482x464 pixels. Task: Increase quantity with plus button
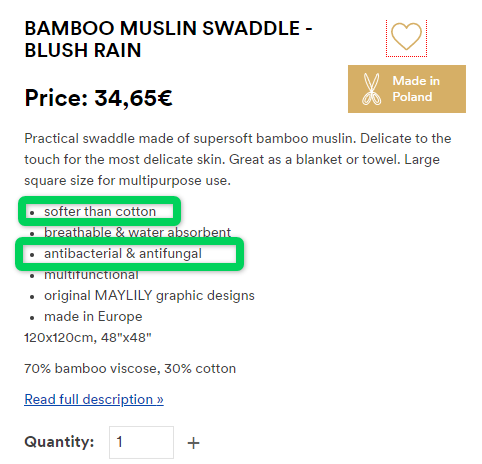click(193, 443)
